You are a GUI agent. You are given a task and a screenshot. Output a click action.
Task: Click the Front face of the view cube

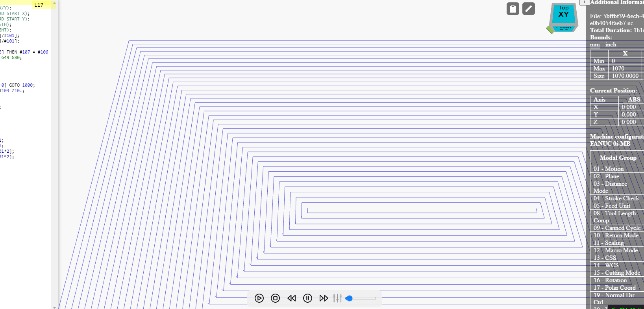coord(564,28)
